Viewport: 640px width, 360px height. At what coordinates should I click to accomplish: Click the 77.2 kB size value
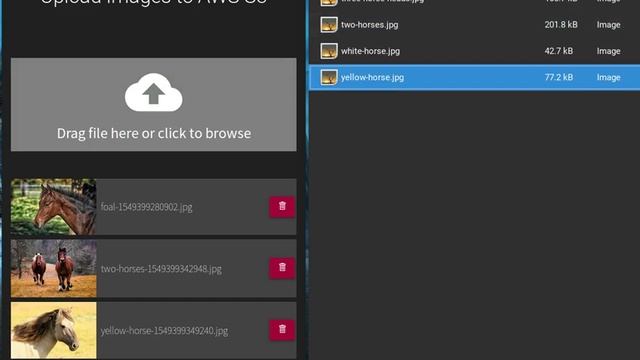tap(558, 77)
